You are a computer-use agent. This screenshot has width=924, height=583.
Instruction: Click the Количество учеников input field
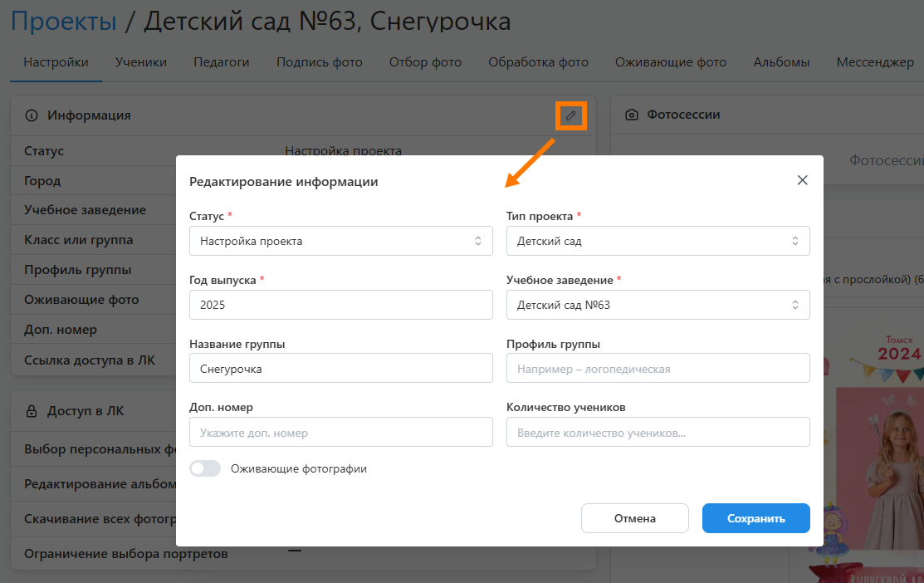click(x=658, y=433)
